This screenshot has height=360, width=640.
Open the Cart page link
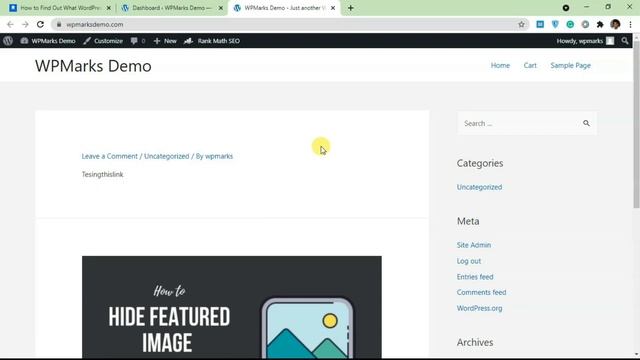pyautogui.click(x=530, y=65)
